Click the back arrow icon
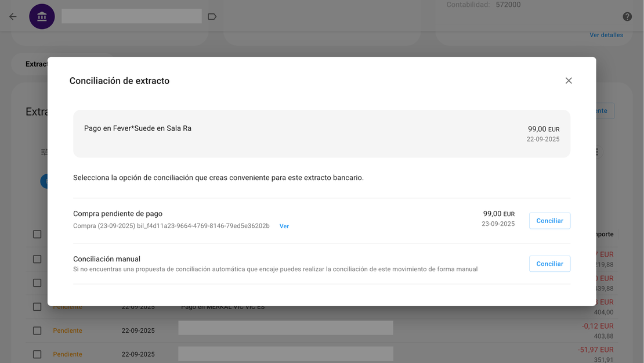 13,17
